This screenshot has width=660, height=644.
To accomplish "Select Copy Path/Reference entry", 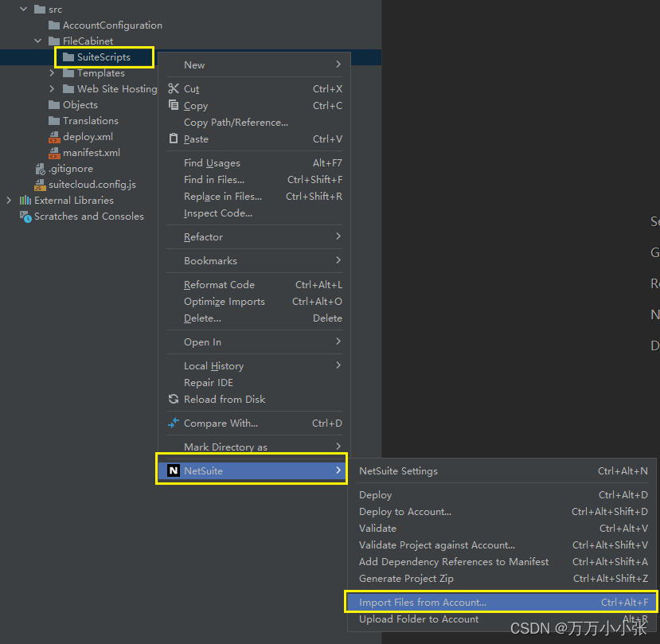I will (x=254, y=123).
